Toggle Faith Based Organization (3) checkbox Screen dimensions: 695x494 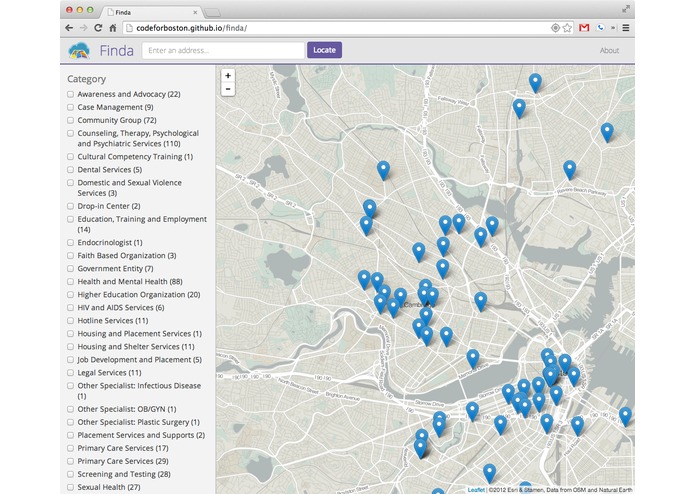(x=70, y=256)
